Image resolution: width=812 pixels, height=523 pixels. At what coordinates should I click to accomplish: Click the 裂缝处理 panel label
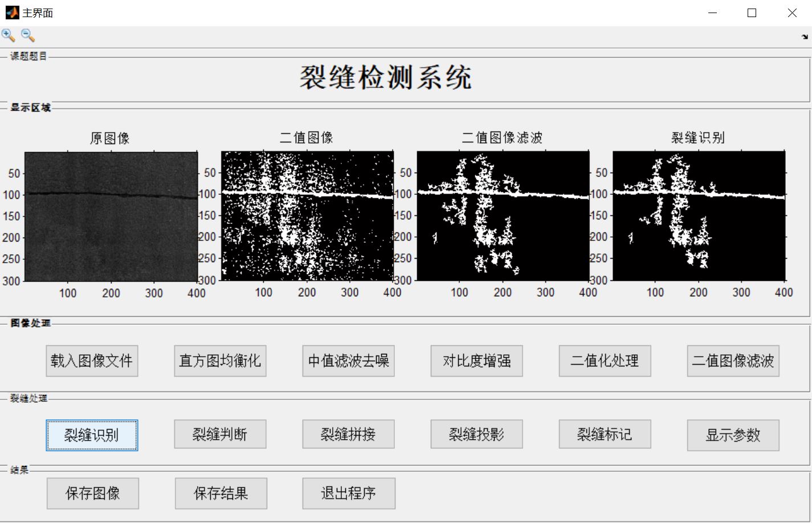[29, 398]
